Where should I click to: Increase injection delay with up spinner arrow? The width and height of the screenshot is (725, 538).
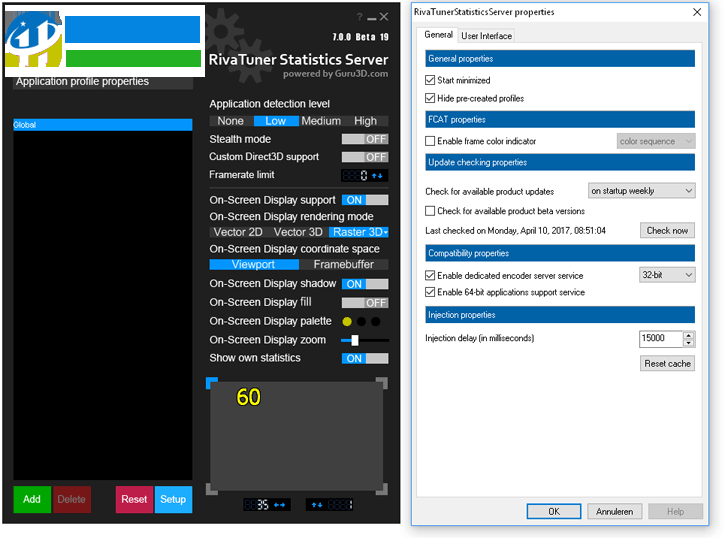689,335
